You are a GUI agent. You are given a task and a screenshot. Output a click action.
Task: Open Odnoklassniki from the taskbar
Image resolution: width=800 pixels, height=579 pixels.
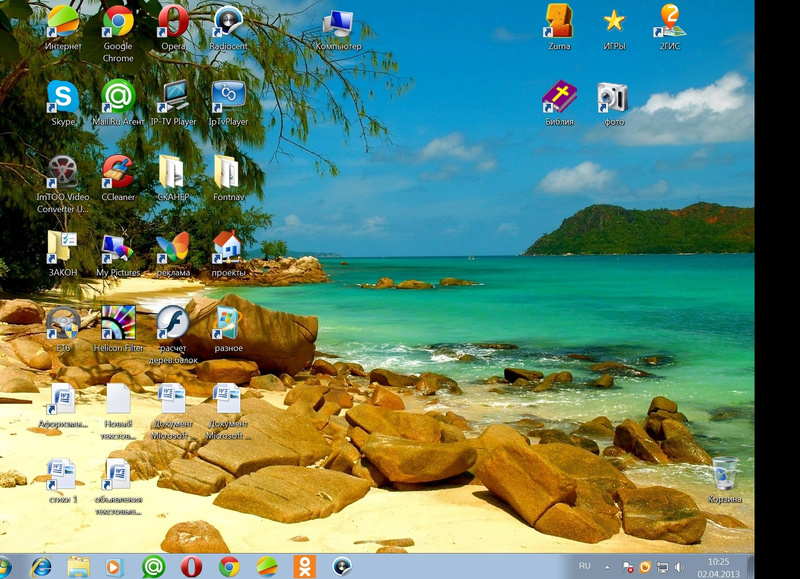tap(303, 567)
